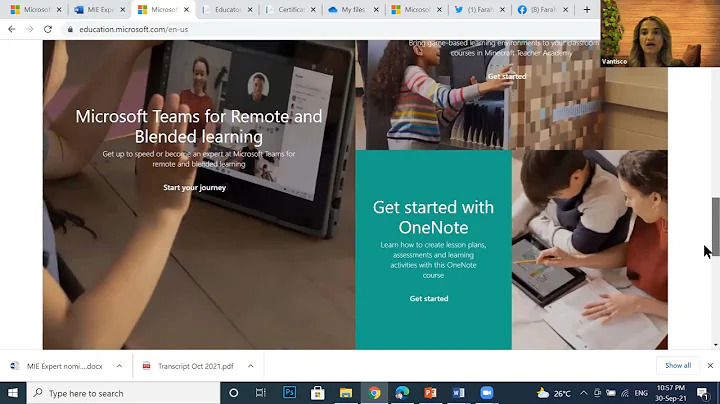Screen dimensions: 720x404
Task: Click Start your journey link
Action: pos(194,187)
